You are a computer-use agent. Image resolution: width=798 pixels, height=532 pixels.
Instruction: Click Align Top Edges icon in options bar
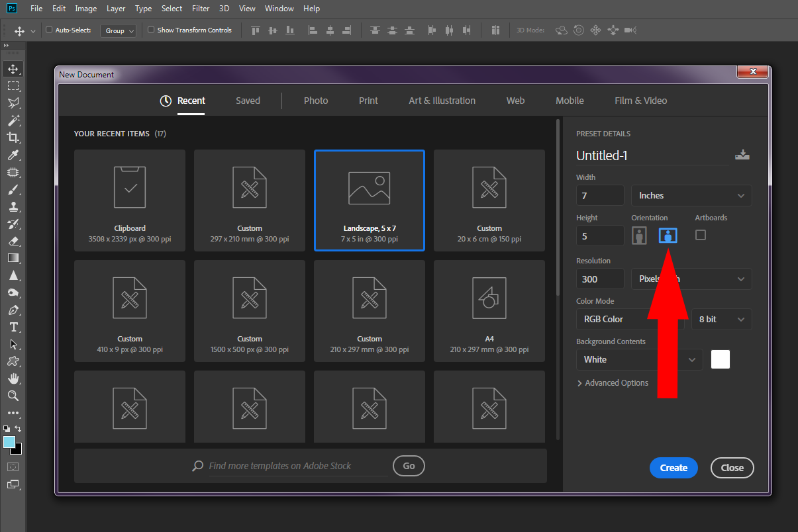[x=255, y=30]
